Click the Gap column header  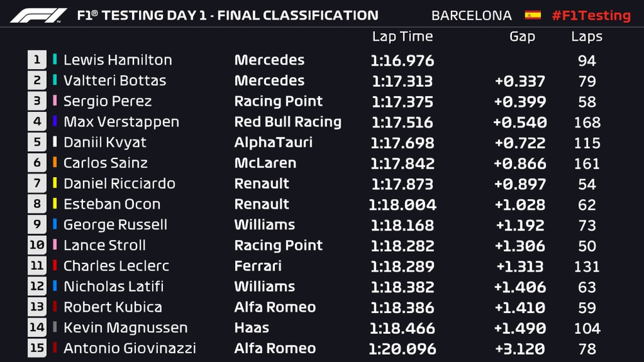522,37
